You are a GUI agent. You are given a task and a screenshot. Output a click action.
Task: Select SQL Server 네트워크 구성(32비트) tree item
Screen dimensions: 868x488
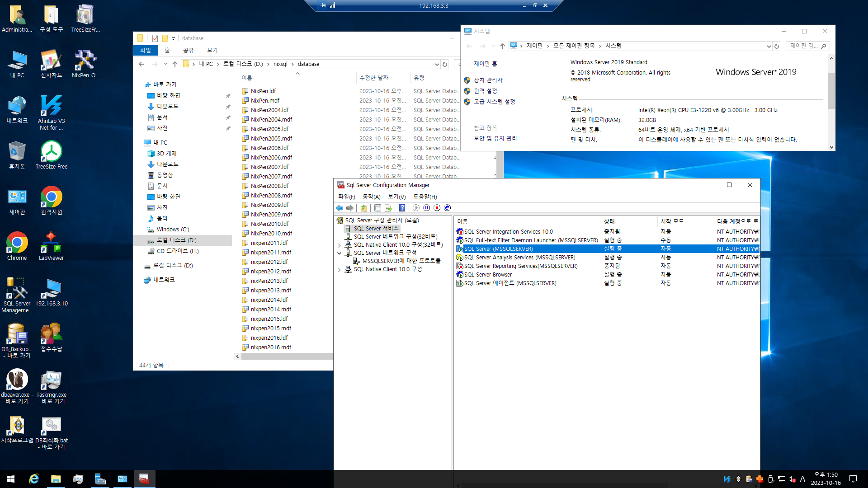396,237
